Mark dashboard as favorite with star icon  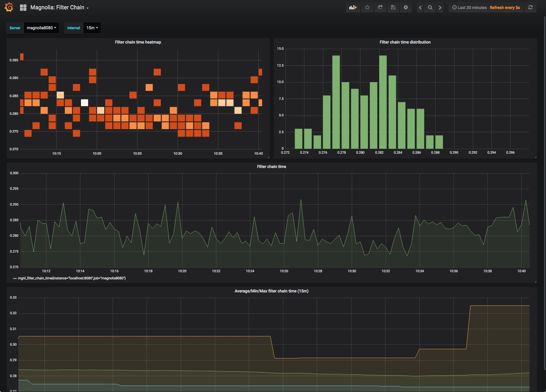coord(367,7)
